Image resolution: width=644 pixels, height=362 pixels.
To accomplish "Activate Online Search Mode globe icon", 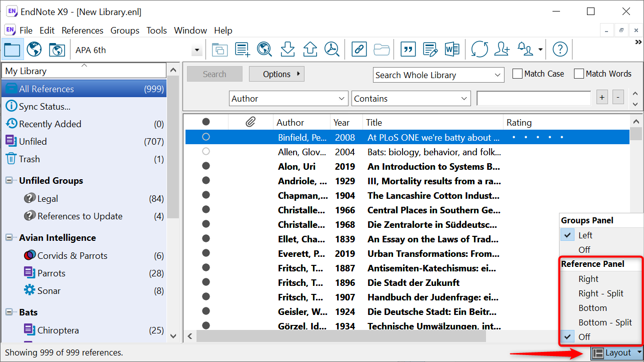I will tap(33, 49).
